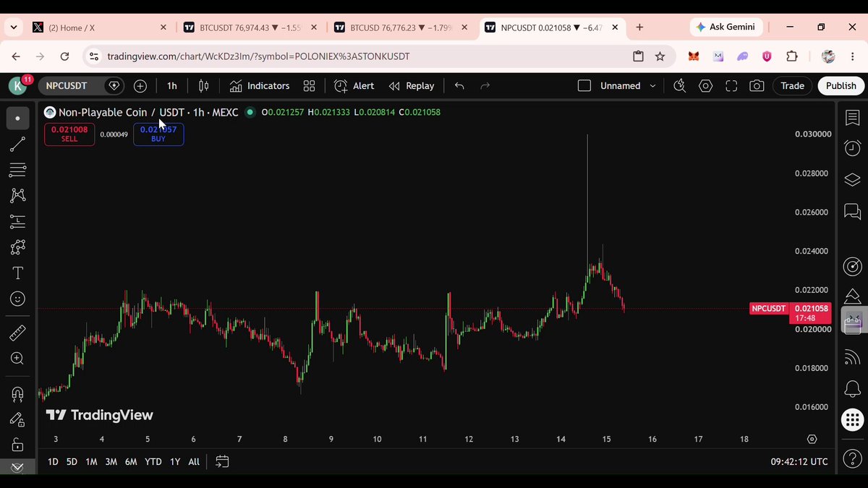Open the chats panel in right sidebar
Viewport: 868px width, 488px height.
point(853,210)
